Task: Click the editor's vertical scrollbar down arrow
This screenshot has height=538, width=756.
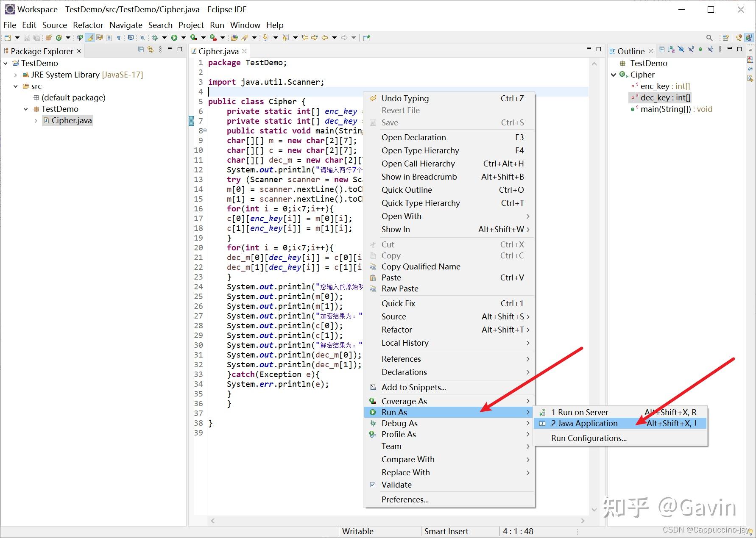Action: [x=594, y=510]
